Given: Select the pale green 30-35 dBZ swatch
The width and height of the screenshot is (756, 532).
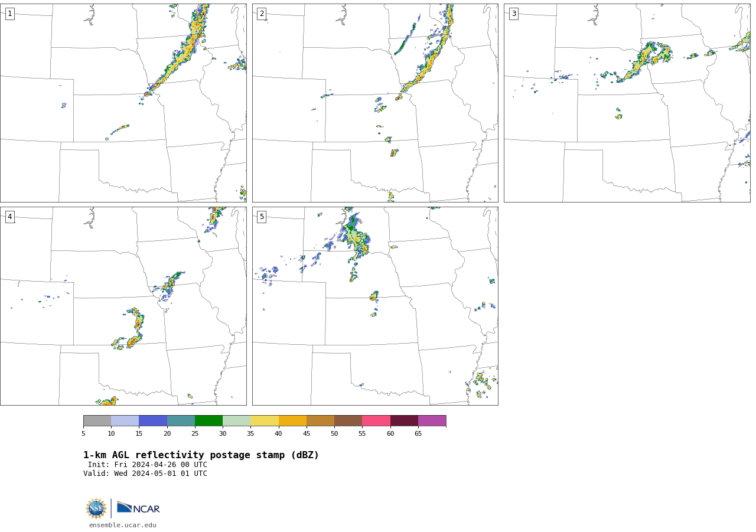Looking at the screenshot, I should pyautogui.click(x=237, y=421).
